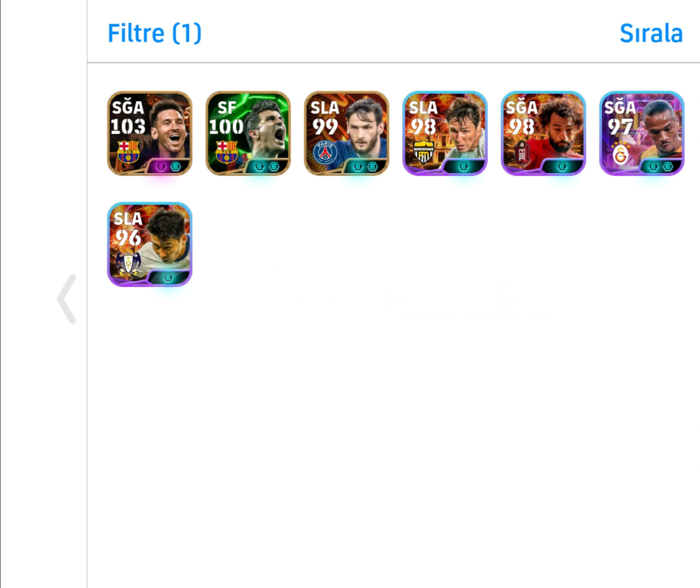Click the Paris club crest on the 99 card
700x588 pixels.
coord(326,152)
